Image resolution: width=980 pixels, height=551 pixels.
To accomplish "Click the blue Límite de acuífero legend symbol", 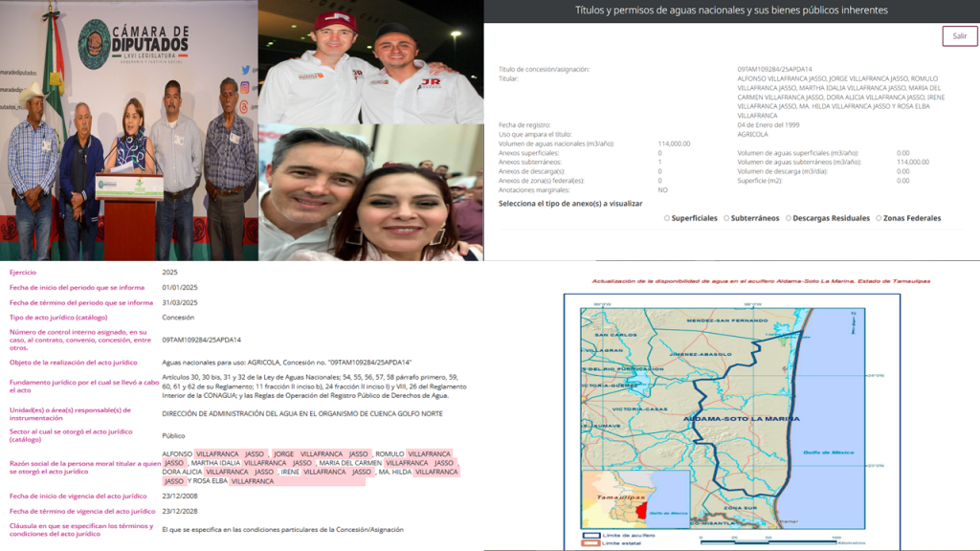I will click(x=591, y=535).
